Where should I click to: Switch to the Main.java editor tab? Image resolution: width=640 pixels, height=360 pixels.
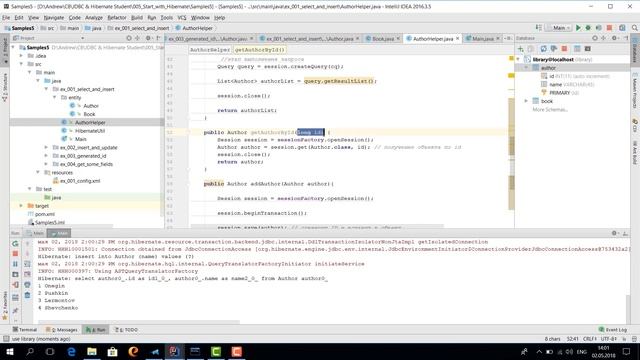(482, 38)
